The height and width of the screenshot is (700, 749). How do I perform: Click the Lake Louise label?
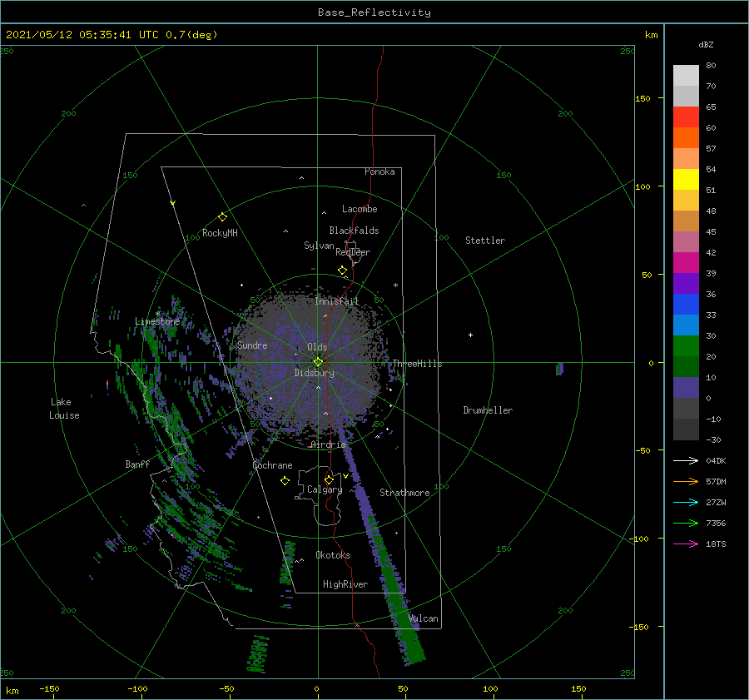(x=64, y=409)
